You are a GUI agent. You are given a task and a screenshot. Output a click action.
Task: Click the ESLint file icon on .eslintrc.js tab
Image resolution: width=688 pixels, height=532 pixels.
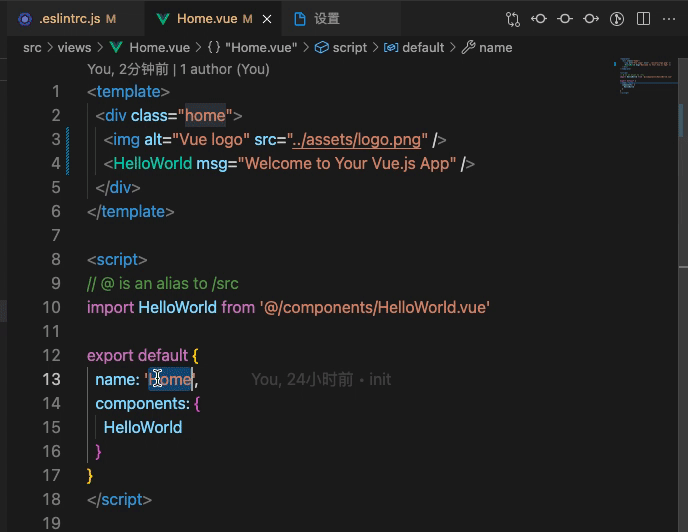click(x=25, y=19)
